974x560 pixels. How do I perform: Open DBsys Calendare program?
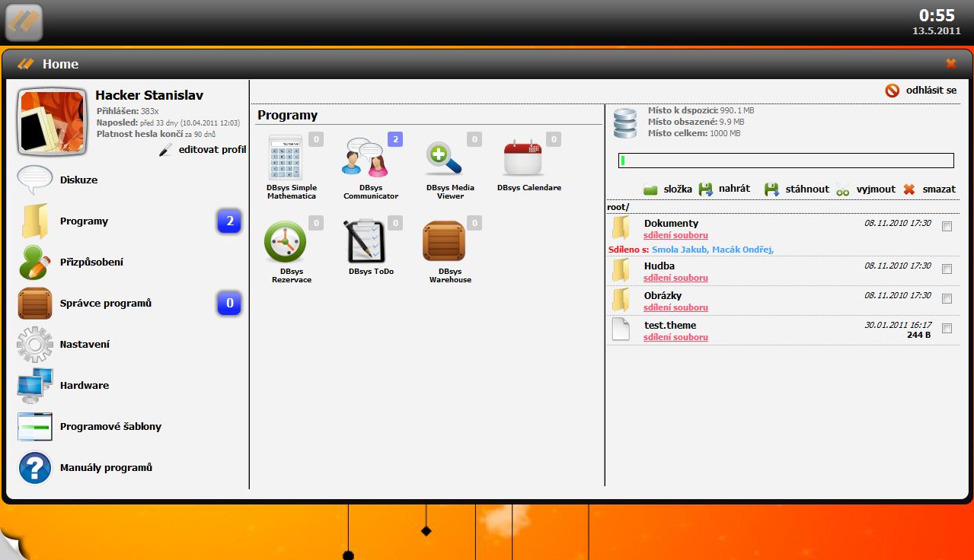523,157
